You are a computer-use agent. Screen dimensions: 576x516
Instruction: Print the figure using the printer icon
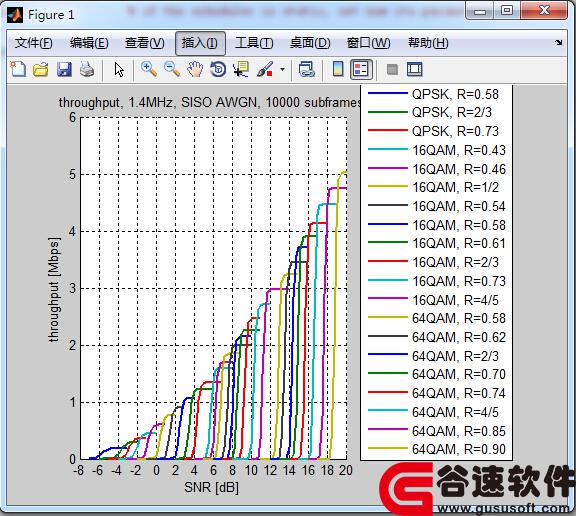(87, 69)
